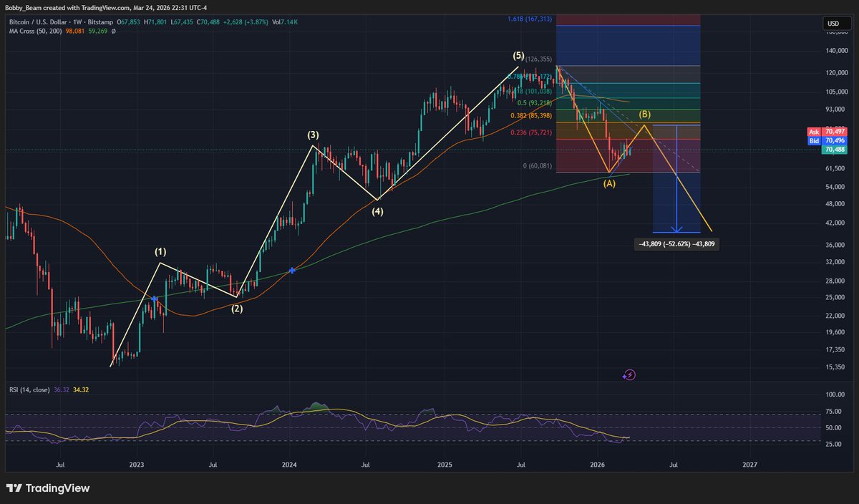Click the −43,809 (−52.62%) measurement label

click(676, 244)
